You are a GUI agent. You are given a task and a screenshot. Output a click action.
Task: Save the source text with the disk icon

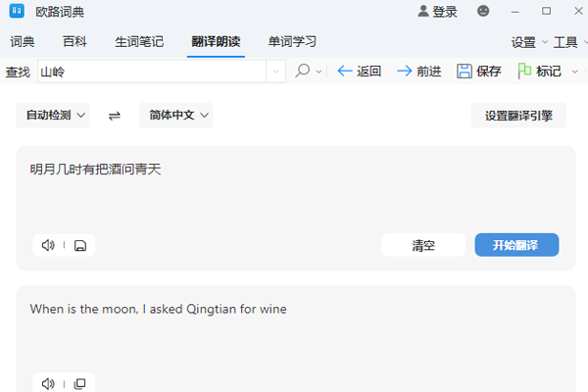point(80,245)
